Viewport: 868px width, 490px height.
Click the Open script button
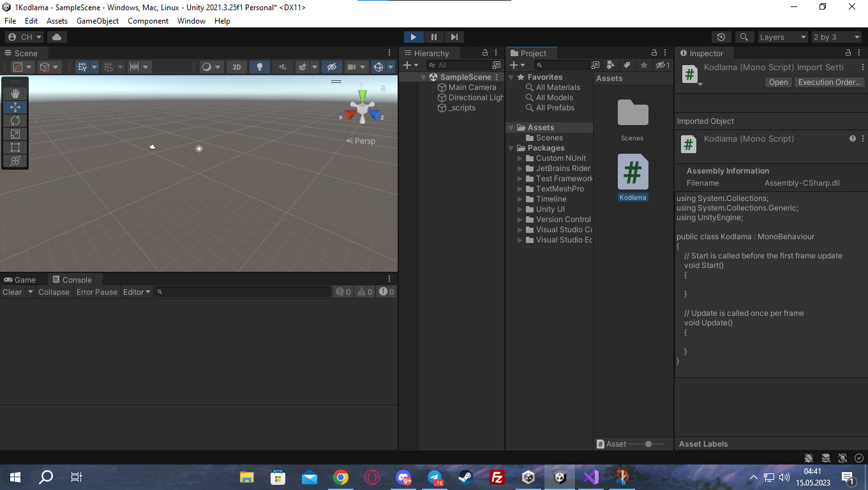[778, 82]
